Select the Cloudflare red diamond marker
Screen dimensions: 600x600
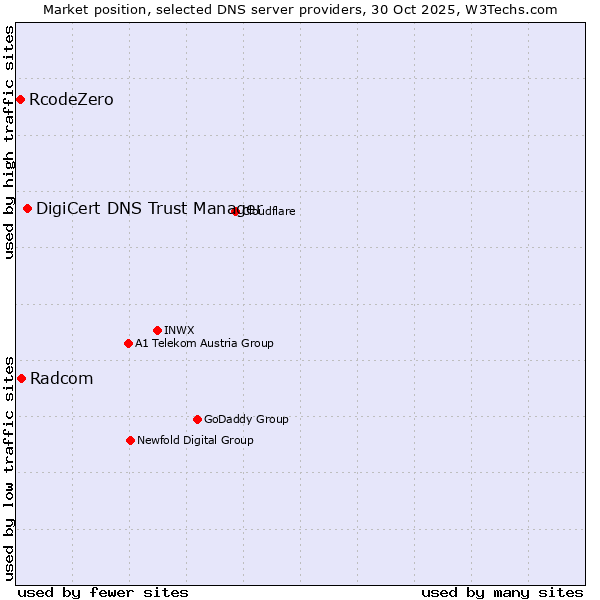[x=236, y=211]
